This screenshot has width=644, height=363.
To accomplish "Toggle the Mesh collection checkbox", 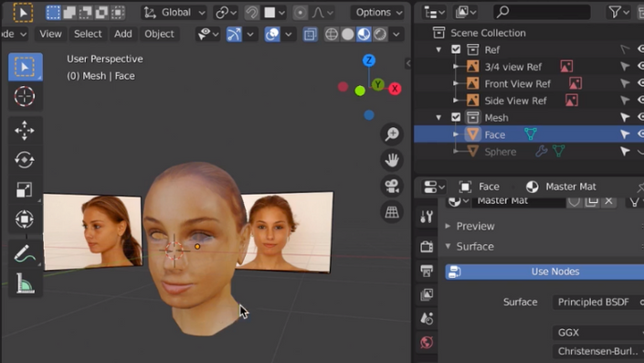I will pos(456,117).
